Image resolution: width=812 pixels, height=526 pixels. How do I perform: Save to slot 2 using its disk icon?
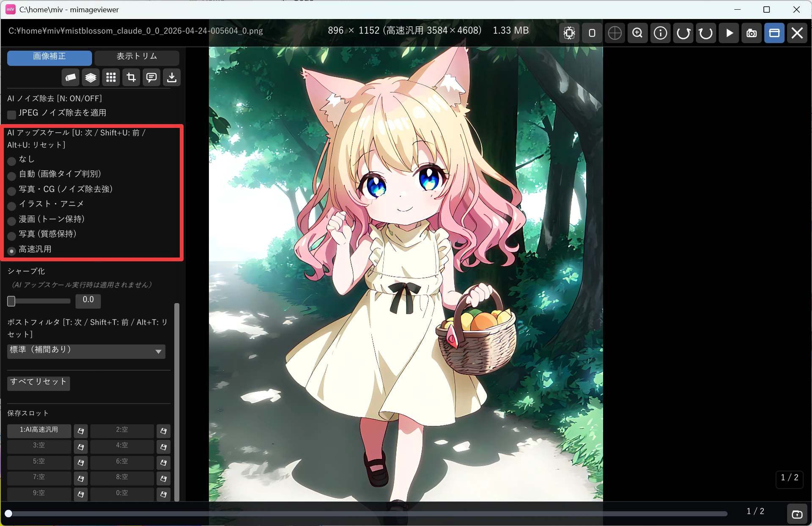point(163,431)
